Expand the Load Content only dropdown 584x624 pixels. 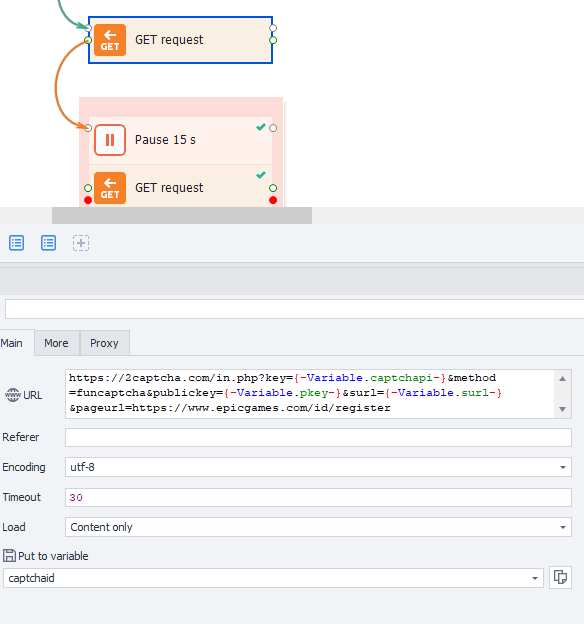point(563,527)
